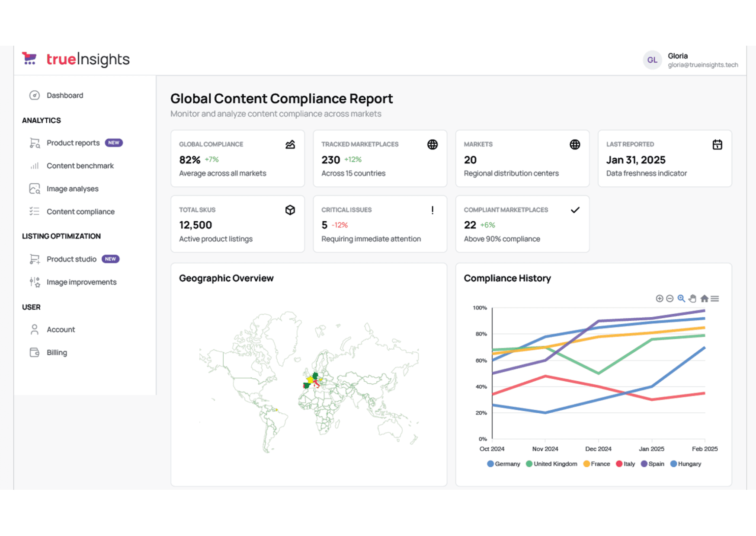Open Product studio

click(71, 259)
